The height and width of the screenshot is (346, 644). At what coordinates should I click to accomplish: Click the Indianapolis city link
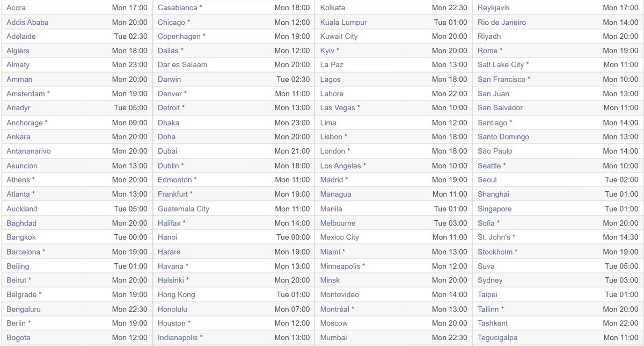pyautogui.click(x=178, y=337)
